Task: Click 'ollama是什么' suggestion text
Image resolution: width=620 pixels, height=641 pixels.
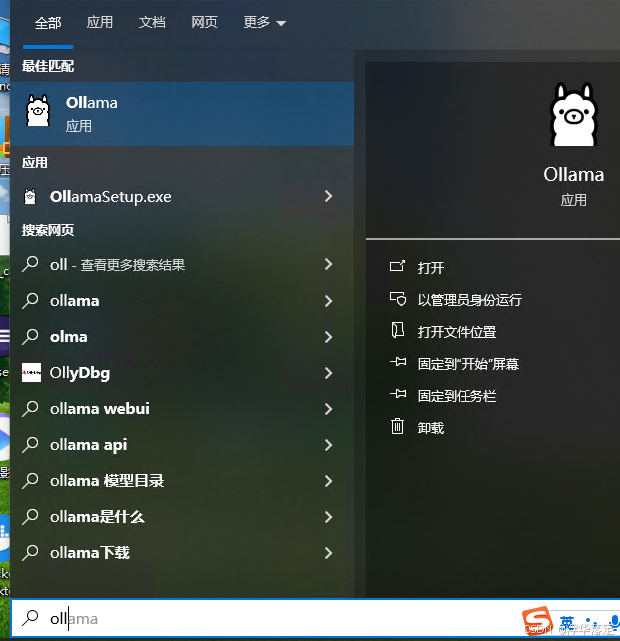Action: point(97,517)
